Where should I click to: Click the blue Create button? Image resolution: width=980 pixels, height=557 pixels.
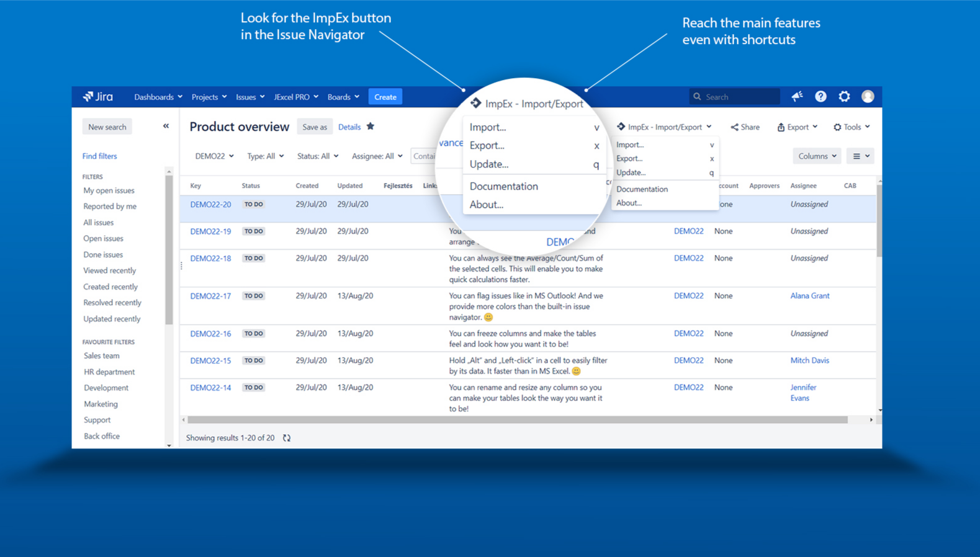point(385,97)
